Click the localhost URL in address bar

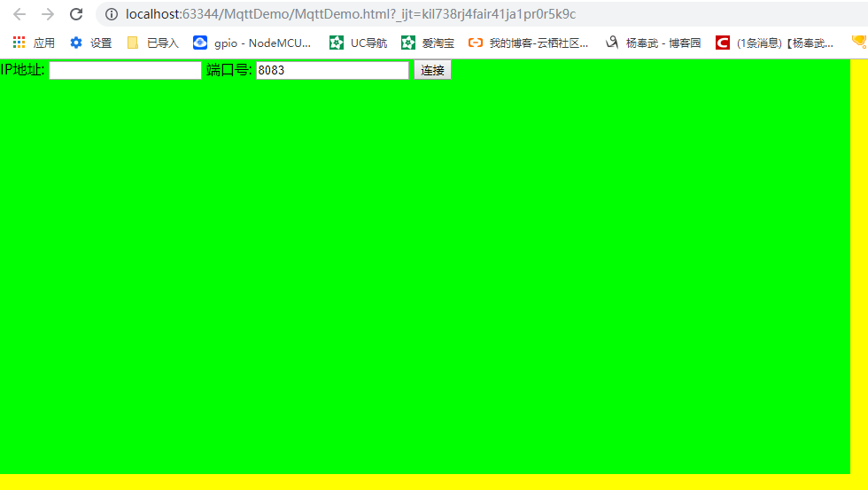351,14
